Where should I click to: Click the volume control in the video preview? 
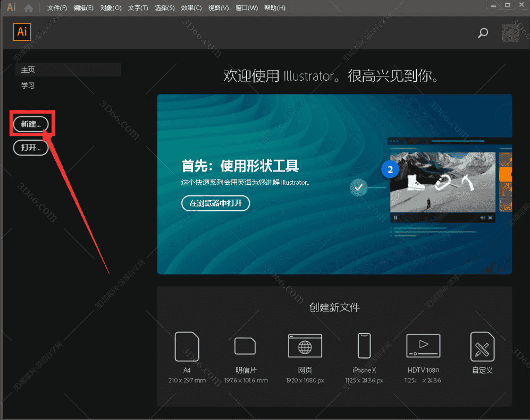[482, 218]
